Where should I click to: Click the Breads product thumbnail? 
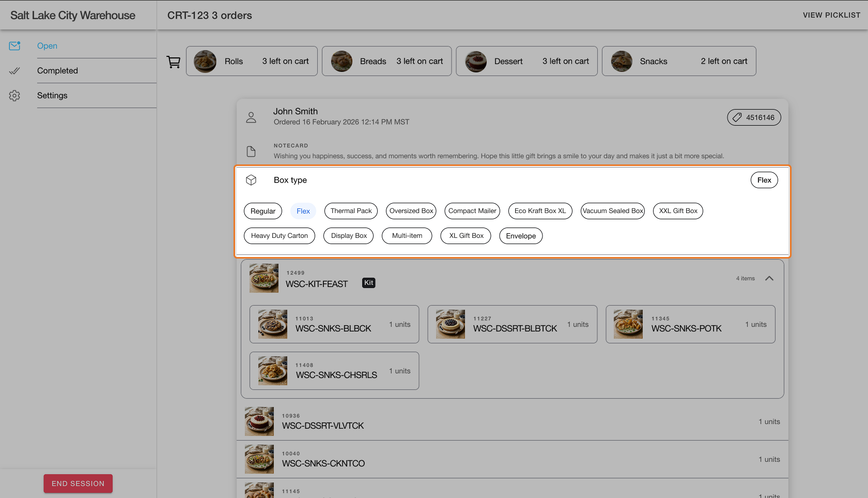342,62
